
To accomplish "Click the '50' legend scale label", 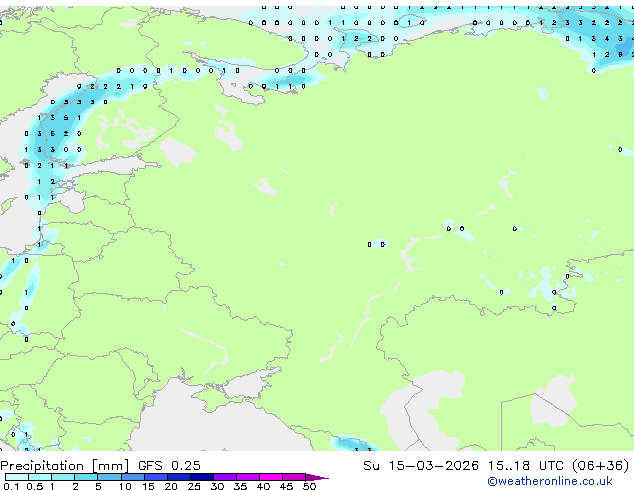I will [310, 486].
